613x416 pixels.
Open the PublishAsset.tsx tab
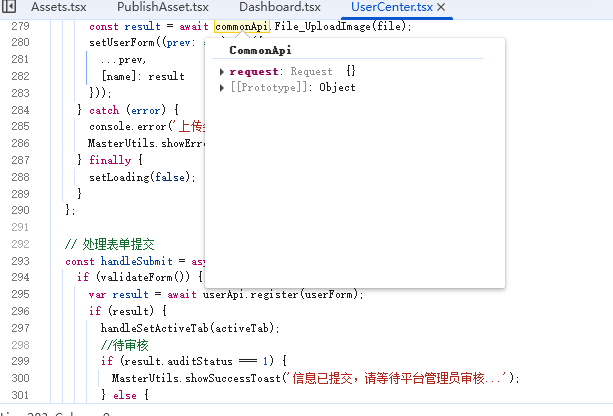coord(163,8)
